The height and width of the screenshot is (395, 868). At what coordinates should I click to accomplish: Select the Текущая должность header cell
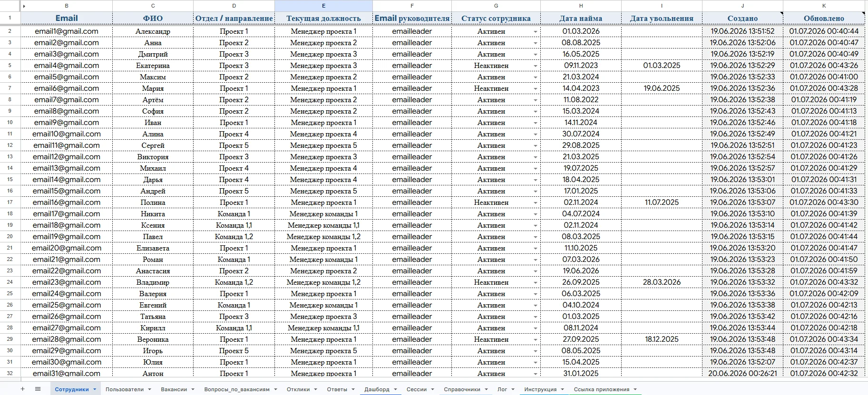click(x=323, y=18)
